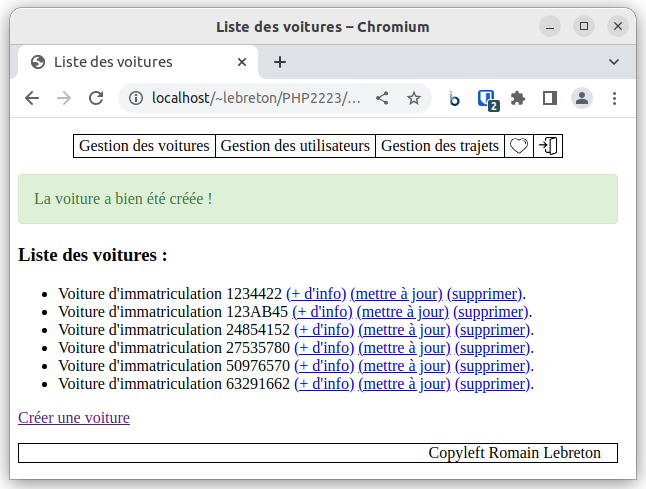The image size is (646, 489).
Task: Open 'Gestion des voitures' menu item
Action: click(144, 146)
